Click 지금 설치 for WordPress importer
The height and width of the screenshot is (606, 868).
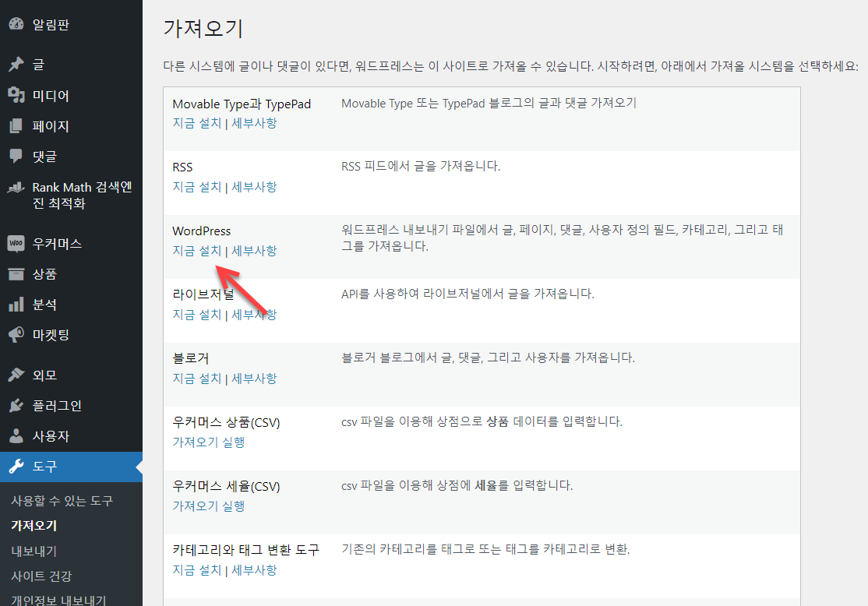coord(196,251)
